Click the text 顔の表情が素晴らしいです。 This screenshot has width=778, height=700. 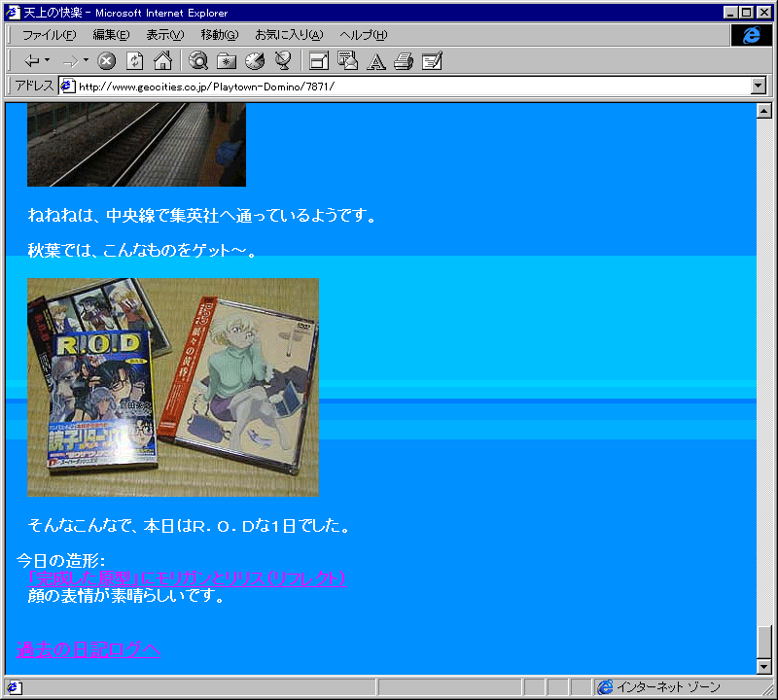pyautogui.click(x=126, y=595)
